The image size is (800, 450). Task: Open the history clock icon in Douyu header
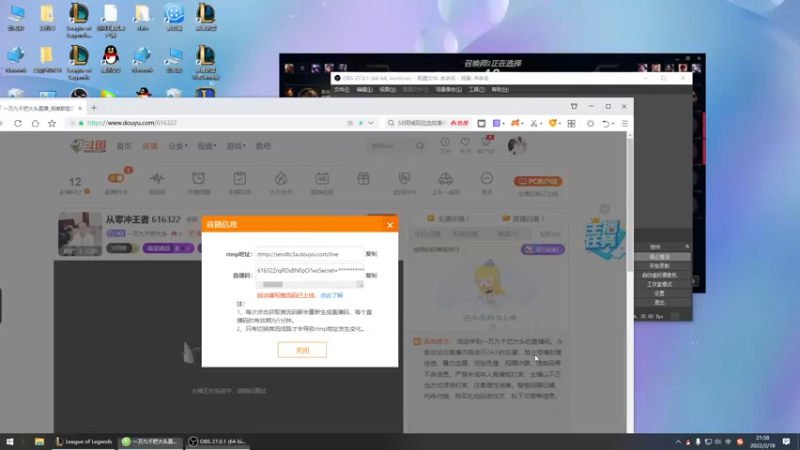(445, 142)
